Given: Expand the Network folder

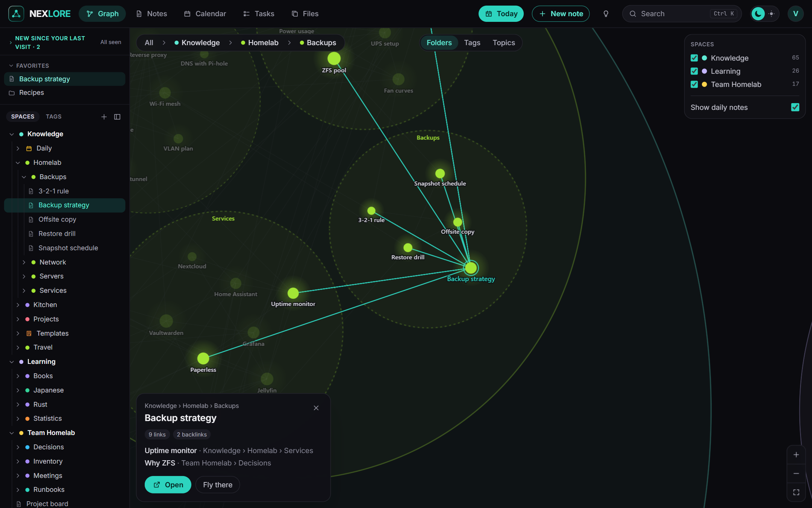Looking at the screenshot, I should [x=24, y=262].
